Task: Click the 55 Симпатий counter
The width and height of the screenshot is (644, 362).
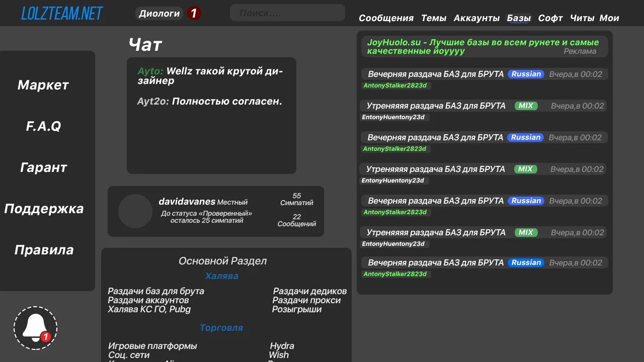Action: point(297,199)
